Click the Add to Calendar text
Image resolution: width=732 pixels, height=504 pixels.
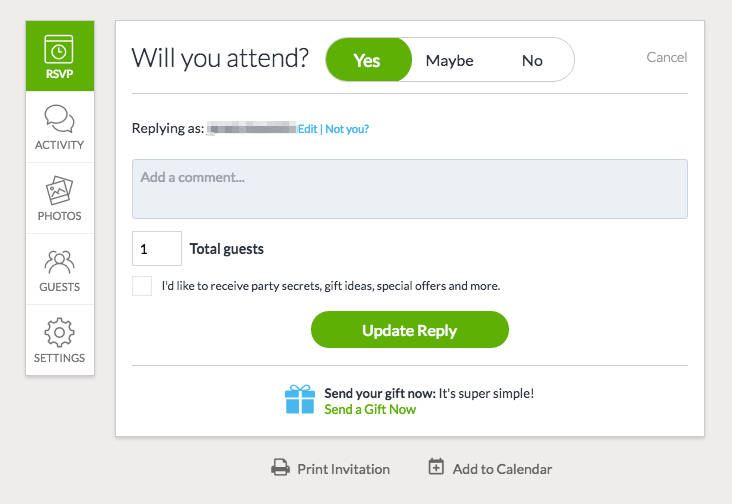[x=502, y=468]
